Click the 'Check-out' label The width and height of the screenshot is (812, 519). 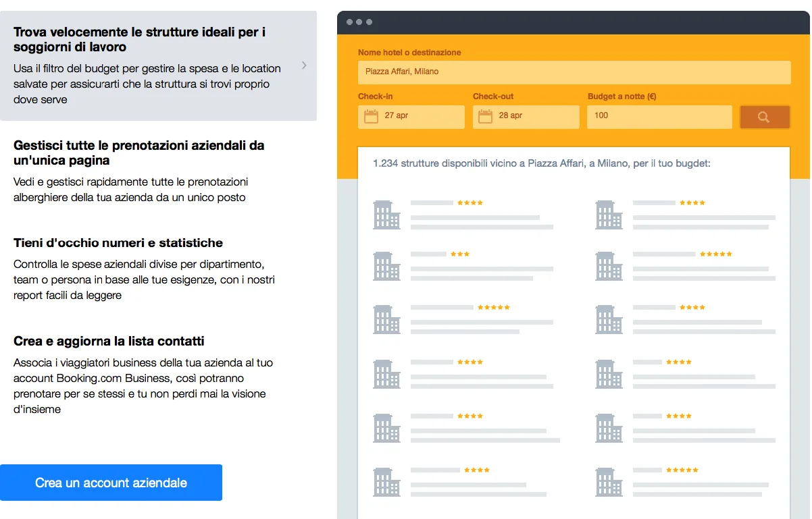coord(493,96)
